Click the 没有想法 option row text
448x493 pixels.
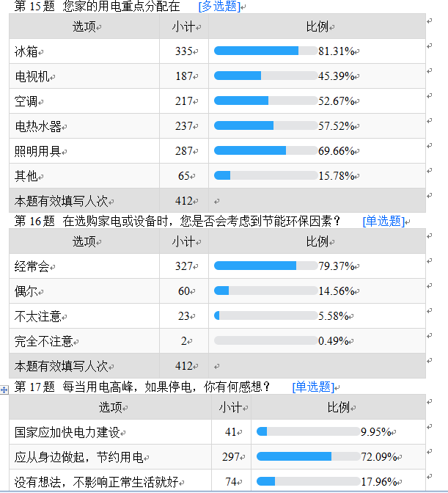tap(97, 482)
